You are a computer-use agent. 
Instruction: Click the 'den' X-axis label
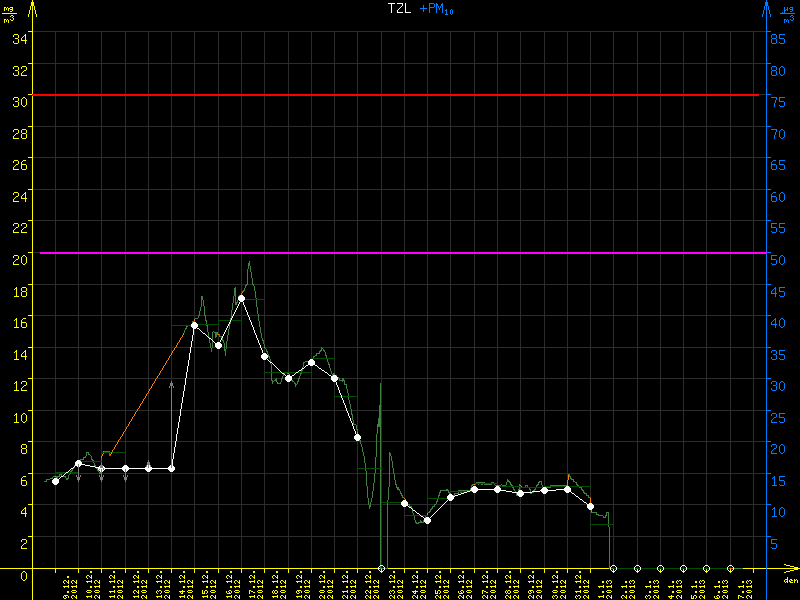(789, 581)
